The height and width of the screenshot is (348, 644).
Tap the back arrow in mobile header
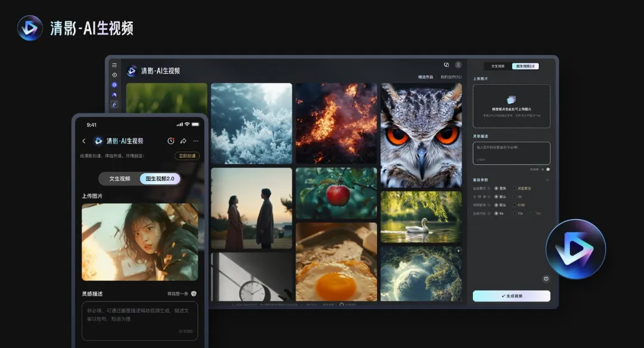click(83, 141)
